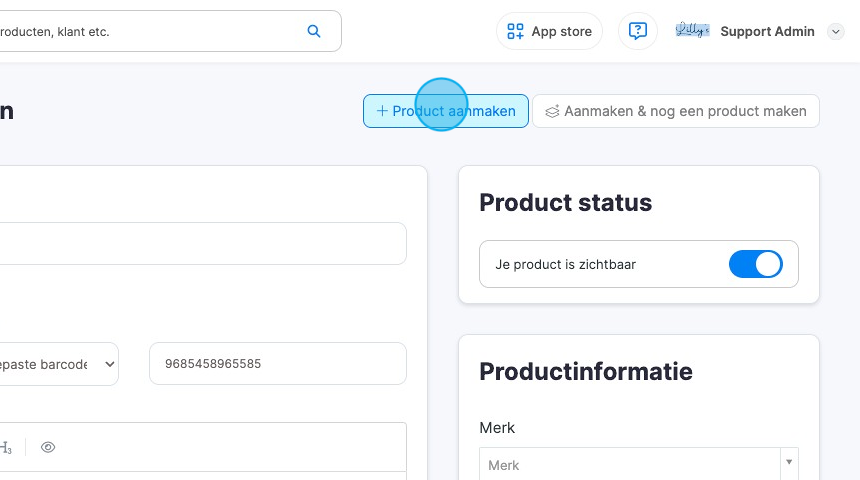Open the help question chat icon

(x=638, y=31)
